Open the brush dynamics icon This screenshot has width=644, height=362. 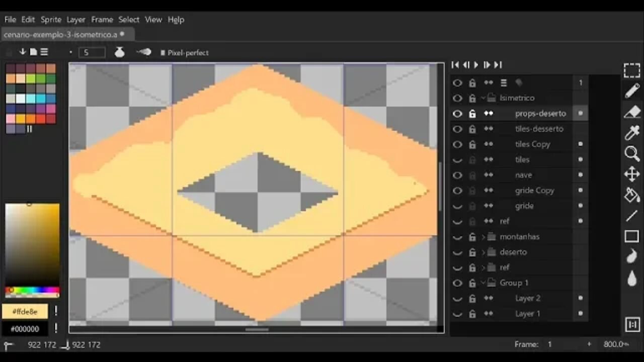click(x=143, y=52)
